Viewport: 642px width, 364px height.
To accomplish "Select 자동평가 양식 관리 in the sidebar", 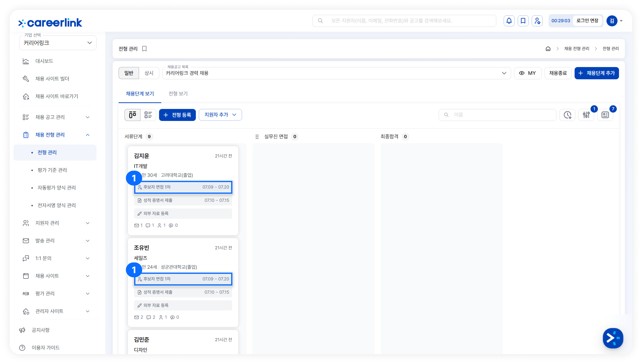I will coord(57,188).
